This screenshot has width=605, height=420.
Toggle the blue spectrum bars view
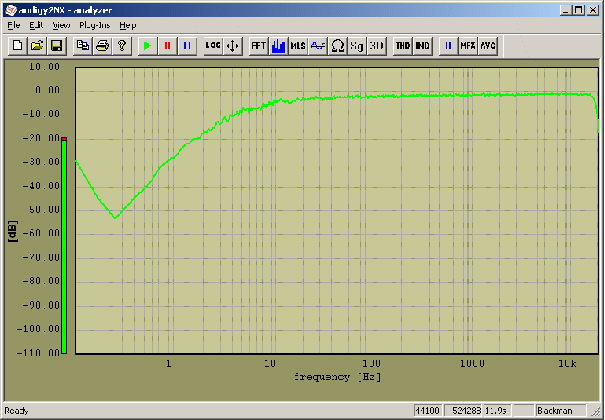(278, 46)
